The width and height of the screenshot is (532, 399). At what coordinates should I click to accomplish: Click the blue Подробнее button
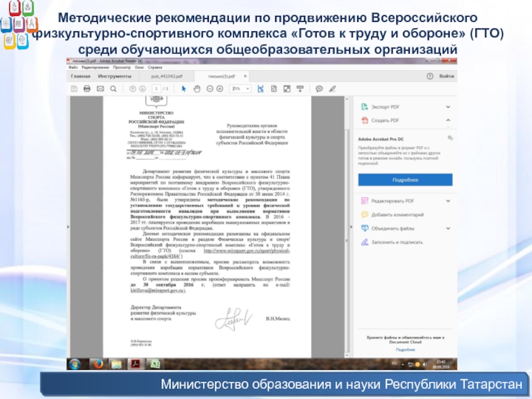405,180
